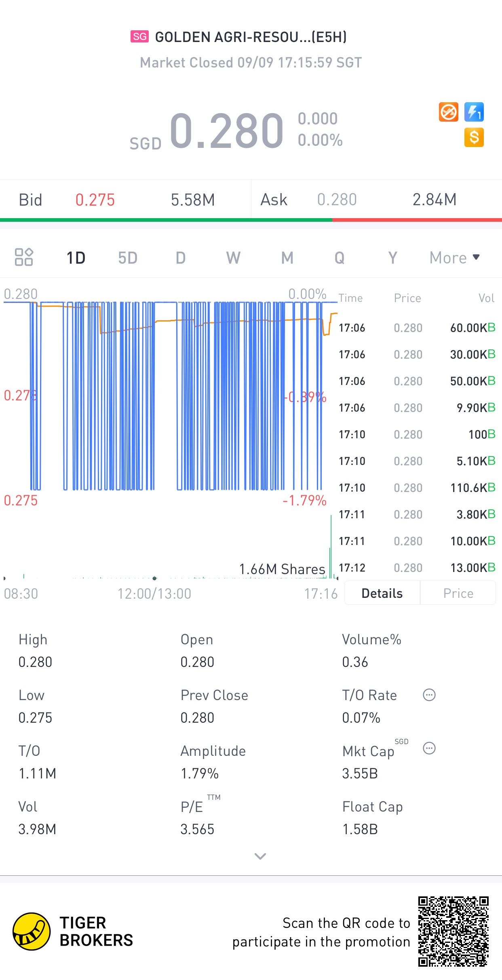Switch to the Price tab
This screenshot has width=502, height=980.
click(x=458, y=593)
